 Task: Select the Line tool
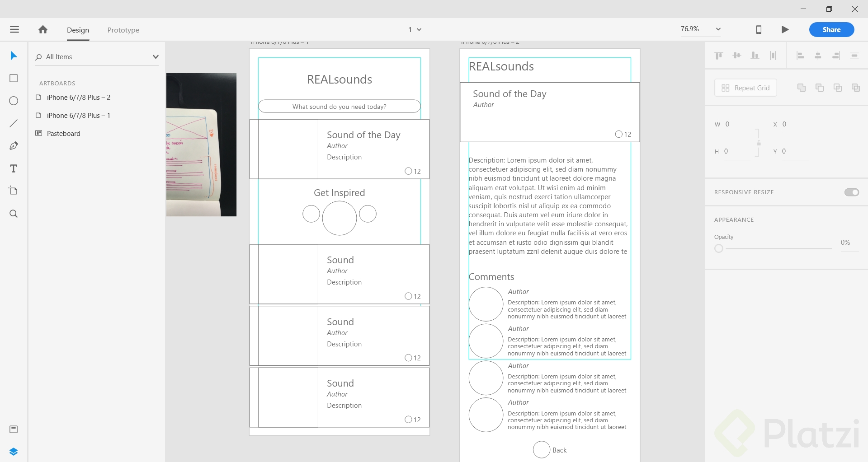click(14, 123)
